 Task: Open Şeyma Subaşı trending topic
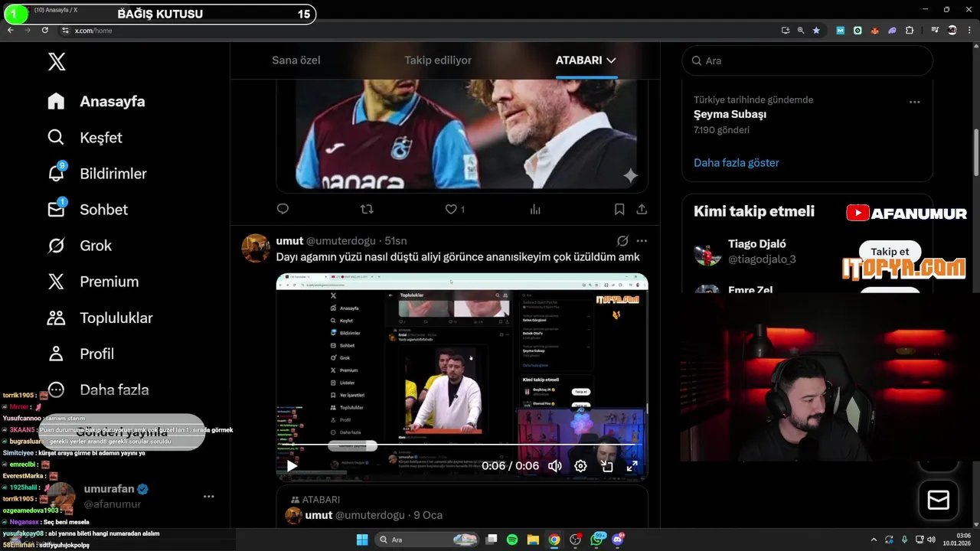(730, 114)
